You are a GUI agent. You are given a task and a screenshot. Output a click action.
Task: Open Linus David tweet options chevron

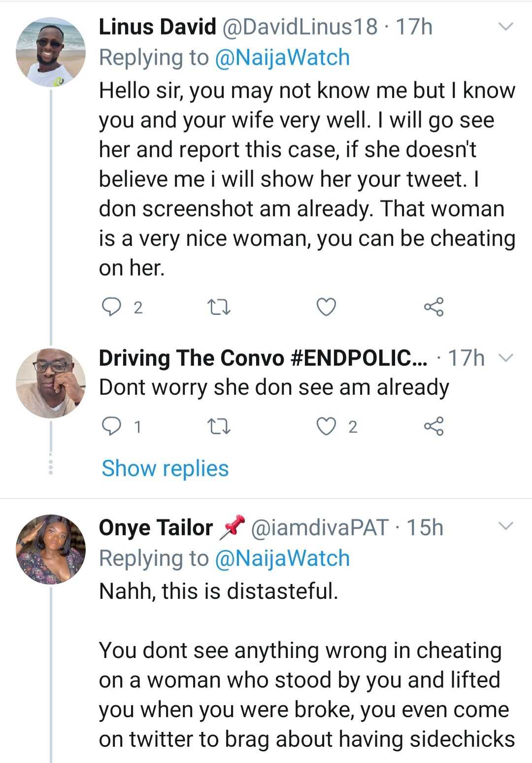[x=506, y=27]
